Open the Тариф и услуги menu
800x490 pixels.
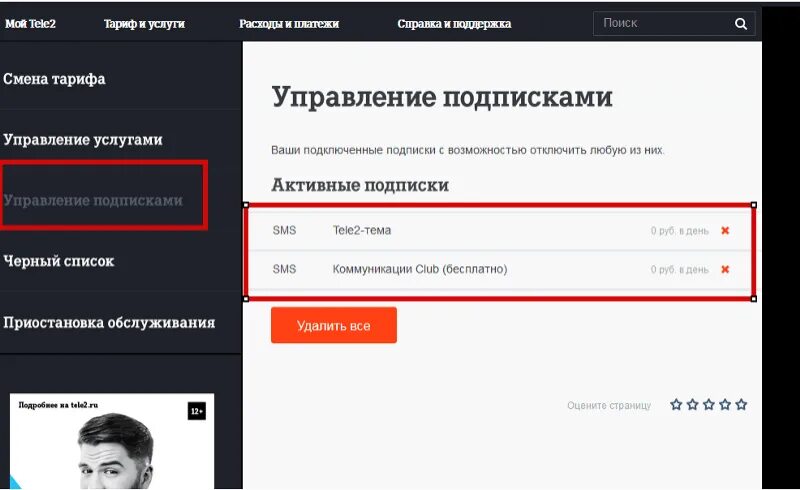pyautogui.click(x=144, y=23)
